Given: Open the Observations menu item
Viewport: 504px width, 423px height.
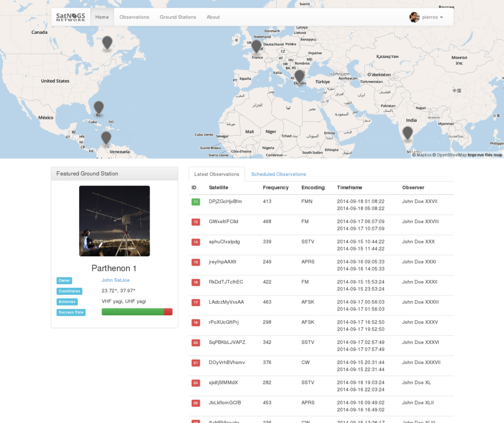Looking at the screenshot, I should pyautogui.click(x=134, y=17).
